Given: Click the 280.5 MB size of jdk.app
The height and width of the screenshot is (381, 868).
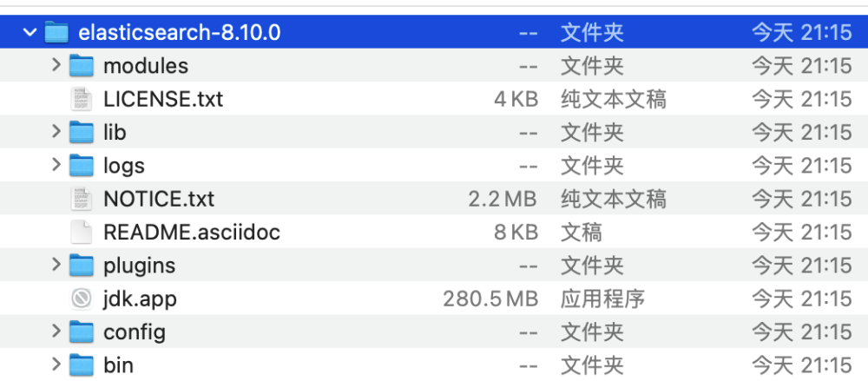Looking at the screenshot, I should (490, 299).
